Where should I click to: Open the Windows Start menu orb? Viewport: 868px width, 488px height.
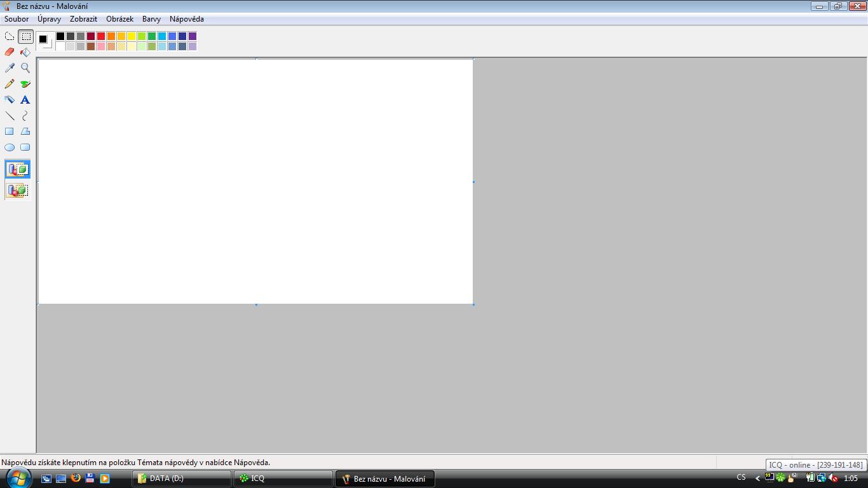[18, 478]
